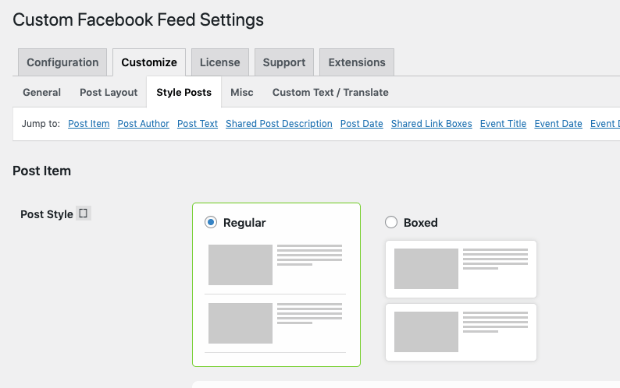Screen dimensions: 620x388
Task: Open Custom Text / Translate sub-tab
Action: point(330,92)
